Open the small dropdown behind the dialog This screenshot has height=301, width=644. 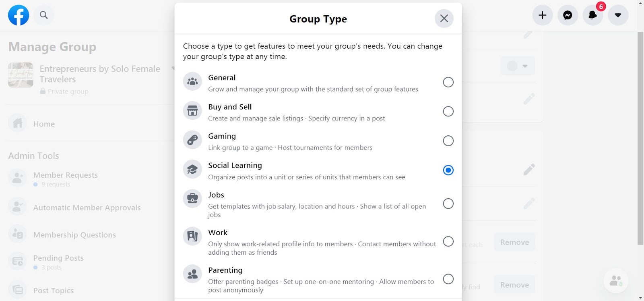click(518, 66)
